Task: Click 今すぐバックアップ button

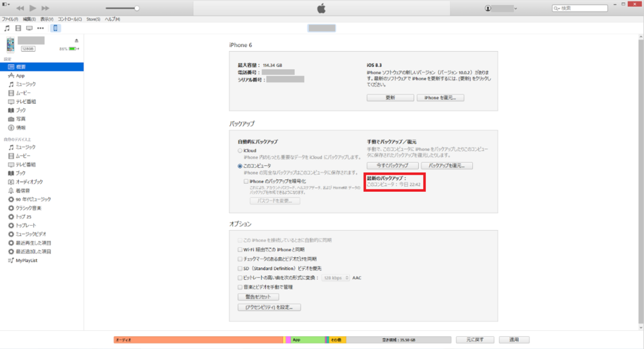Action: click(x=392, y=166)
